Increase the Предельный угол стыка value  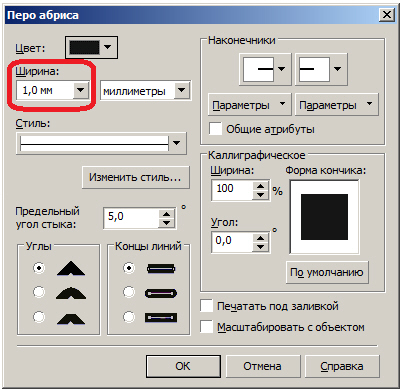167,214
